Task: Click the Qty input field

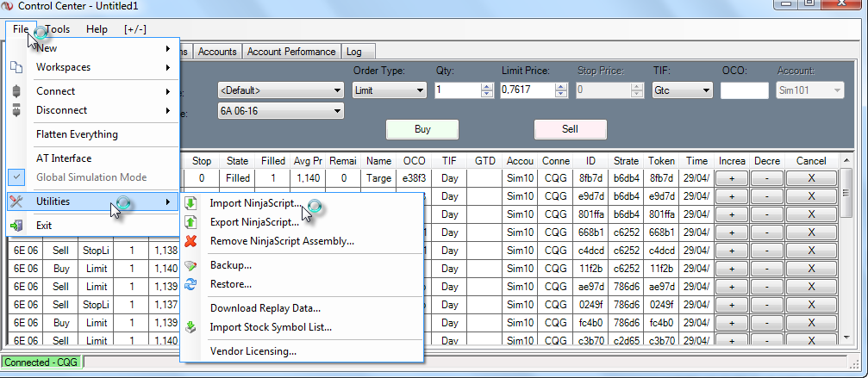Action: 458,90
